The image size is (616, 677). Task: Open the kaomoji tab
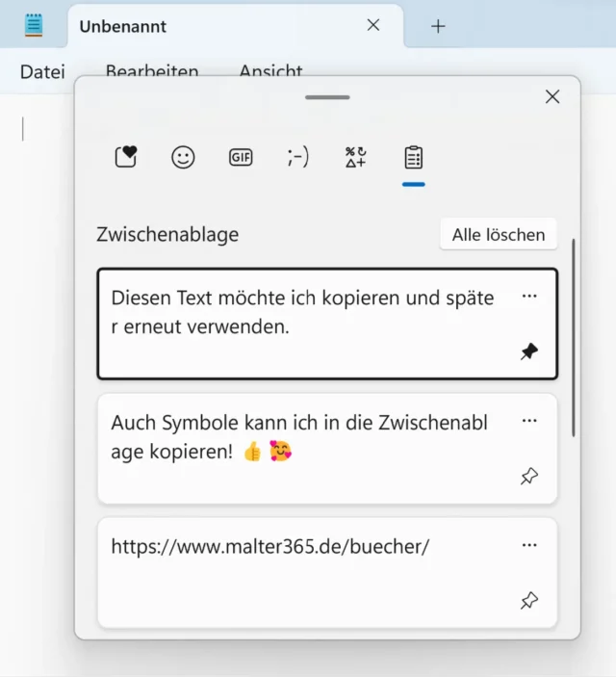pos(298,157)
